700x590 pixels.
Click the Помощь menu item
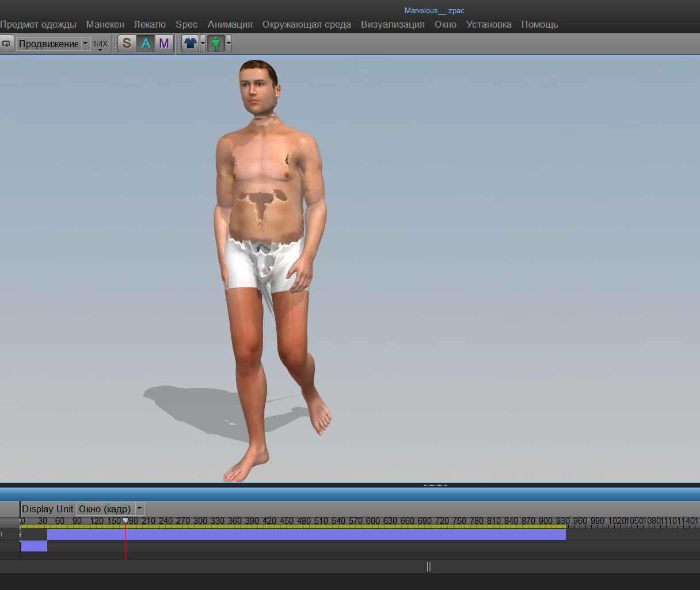539,24
